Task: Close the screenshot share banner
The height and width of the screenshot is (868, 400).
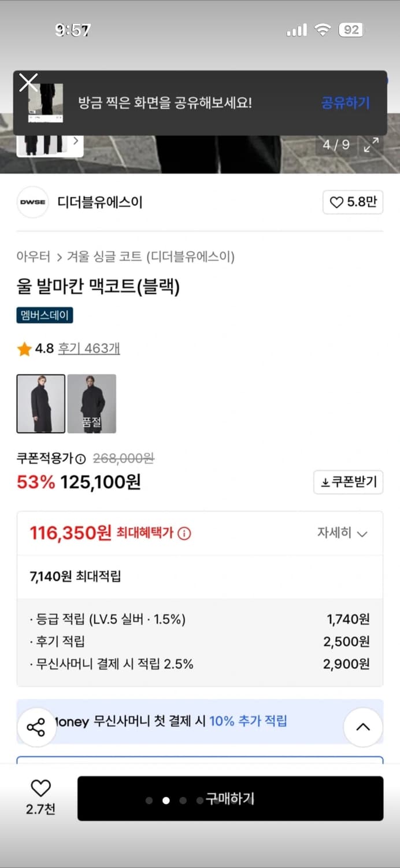Action: point(27,82)
